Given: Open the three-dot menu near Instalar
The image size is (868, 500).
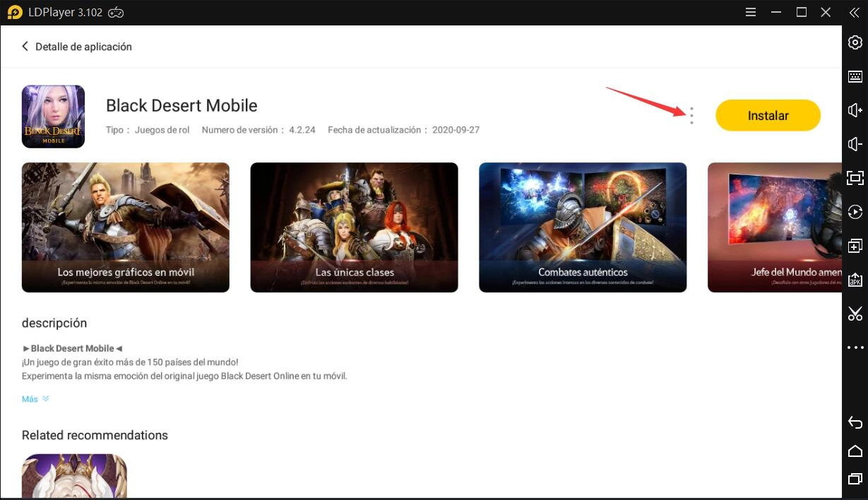Looking at the screenshot, I should click(x=691, y=116).
